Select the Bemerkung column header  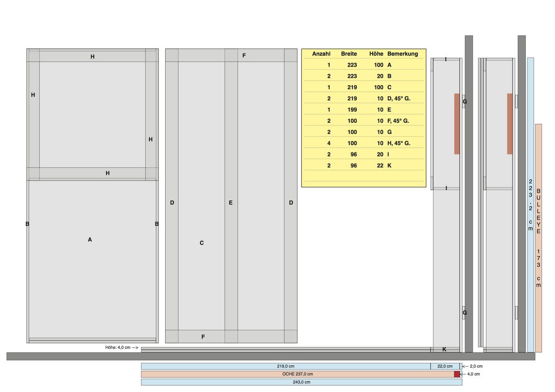[402, 54]
